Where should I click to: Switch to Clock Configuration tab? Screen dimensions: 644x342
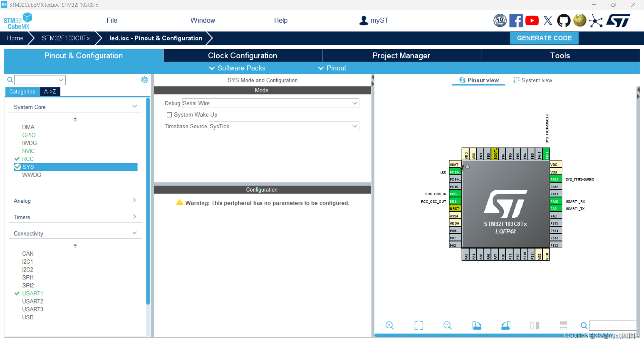click(243, 56)
